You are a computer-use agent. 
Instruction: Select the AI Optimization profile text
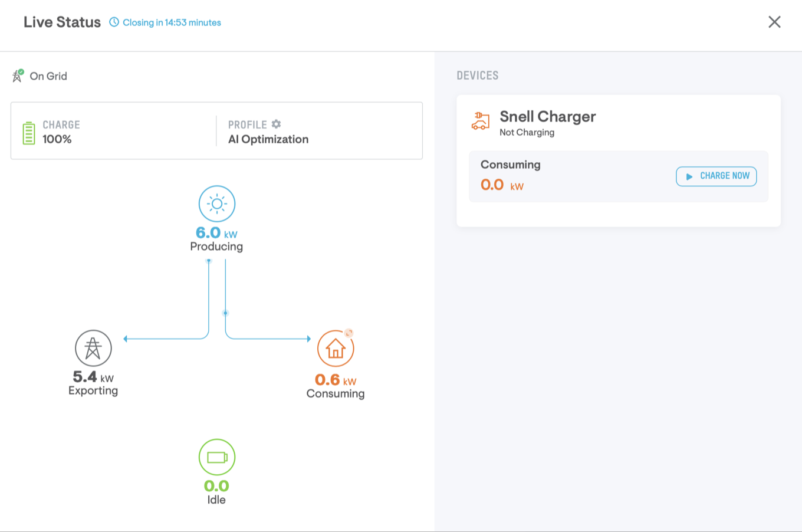pos(268,139)
